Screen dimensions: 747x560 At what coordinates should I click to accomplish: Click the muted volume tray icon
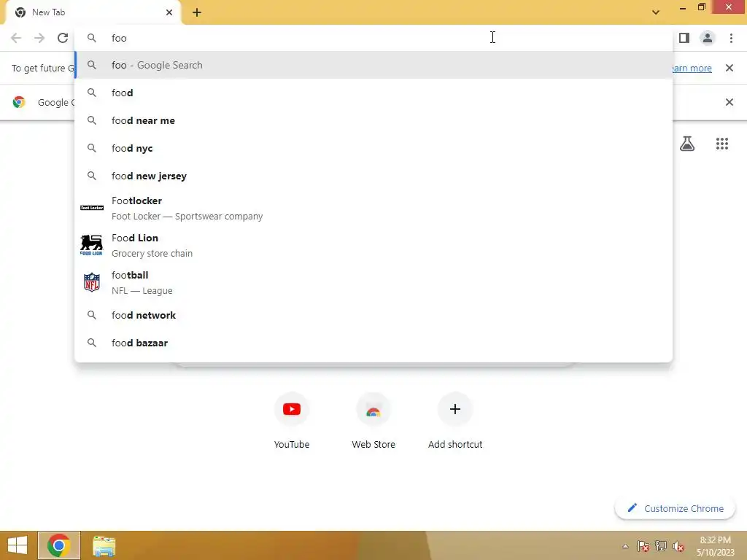point(678,546)
